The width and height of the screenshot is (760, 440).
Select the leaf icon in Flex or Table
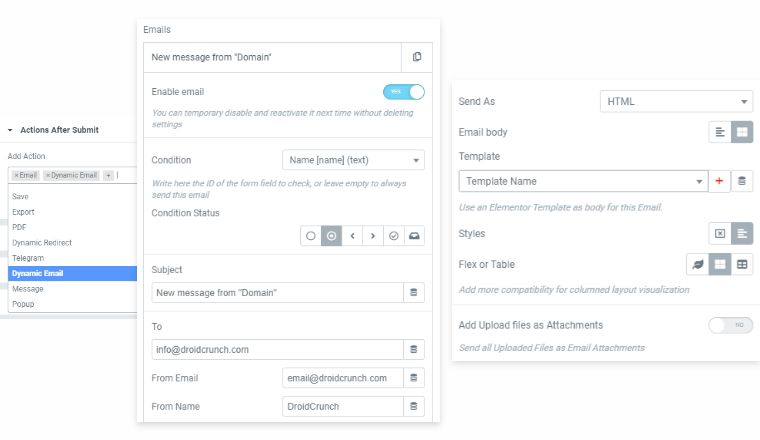(699, 264)
